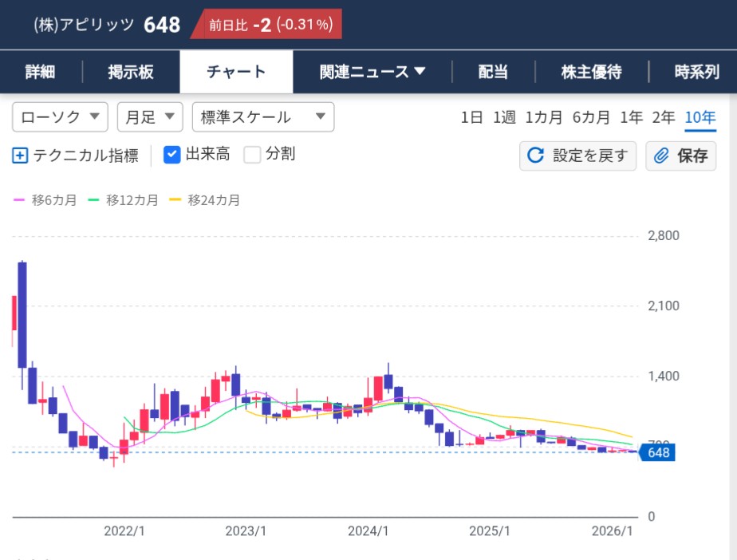This screenshot has width=737, height=560.
Task: Click the 648 current price marker
Action: (657, 453)
